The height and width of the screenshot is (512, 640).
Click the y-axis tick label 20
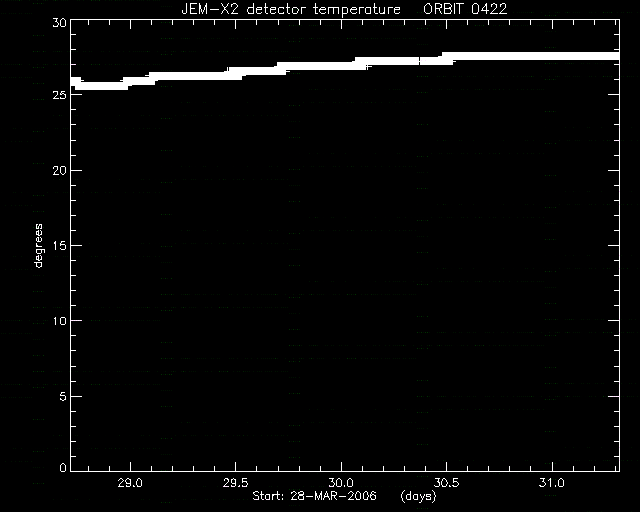(x=59, y=170)
